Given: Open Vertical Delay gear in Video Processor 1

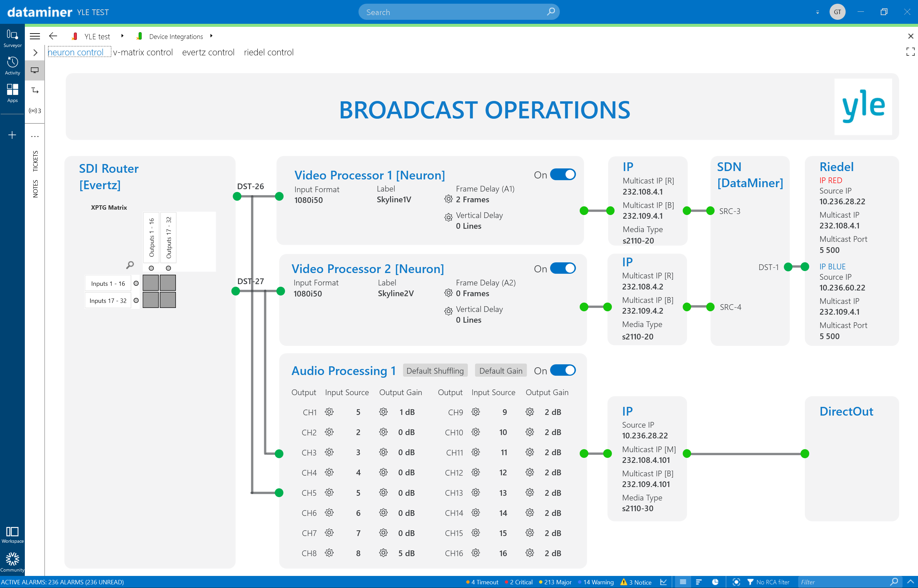Looking at the screenshot, I should point(448,217).
